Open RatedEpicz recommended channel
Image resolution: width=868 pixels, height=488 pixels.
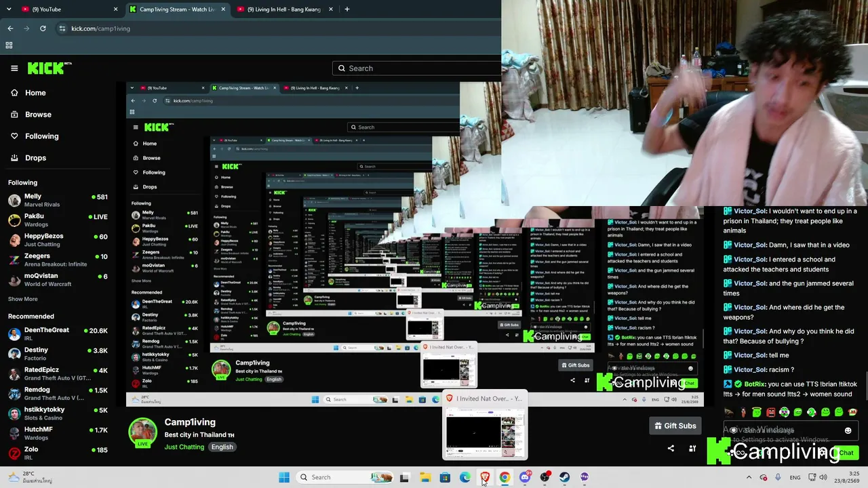click(58, 374)
